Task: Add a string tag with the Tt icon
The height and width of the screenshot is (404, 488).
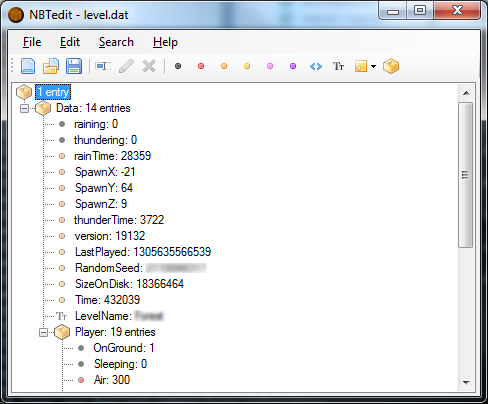Action: pos(338,66)
